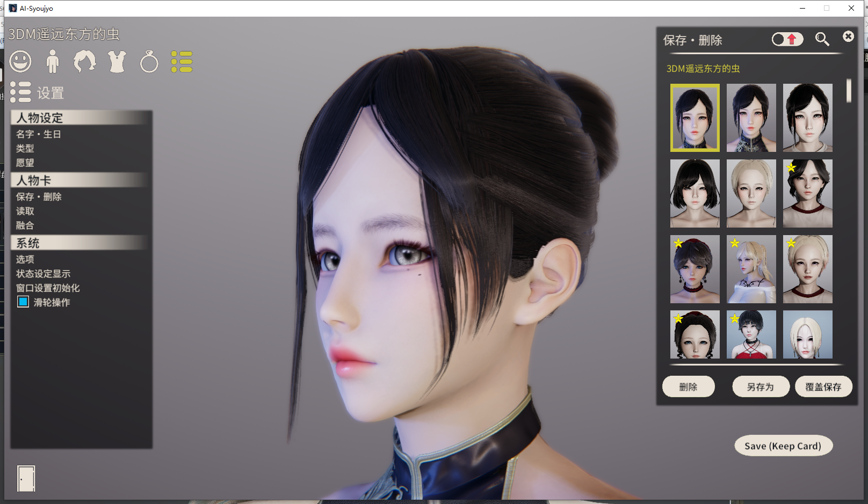
Task: Toggle the 滑轮操作 checkbox
Action: 23,302
